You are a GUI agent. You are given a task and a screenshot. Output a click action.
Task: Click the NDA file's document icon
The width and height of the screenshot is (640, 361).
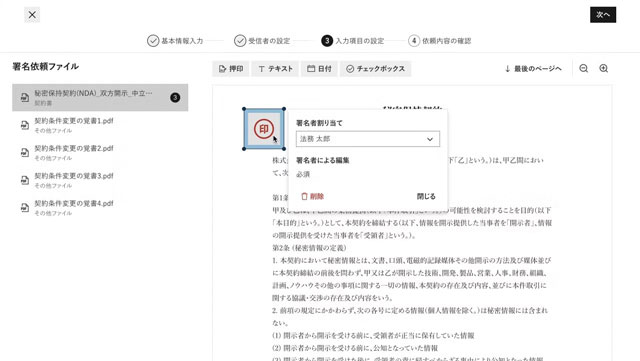click(x=25, y=98)
